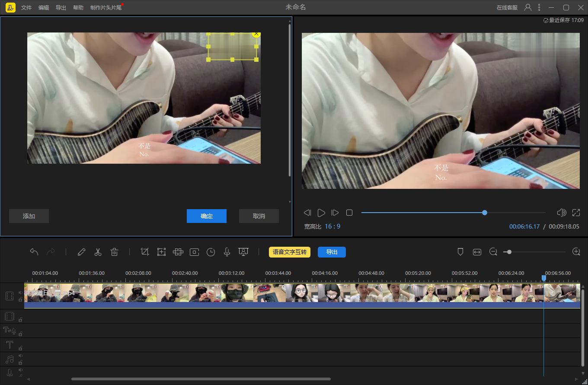
Task: Toggle lock on main video track
Action: (20, 299)
